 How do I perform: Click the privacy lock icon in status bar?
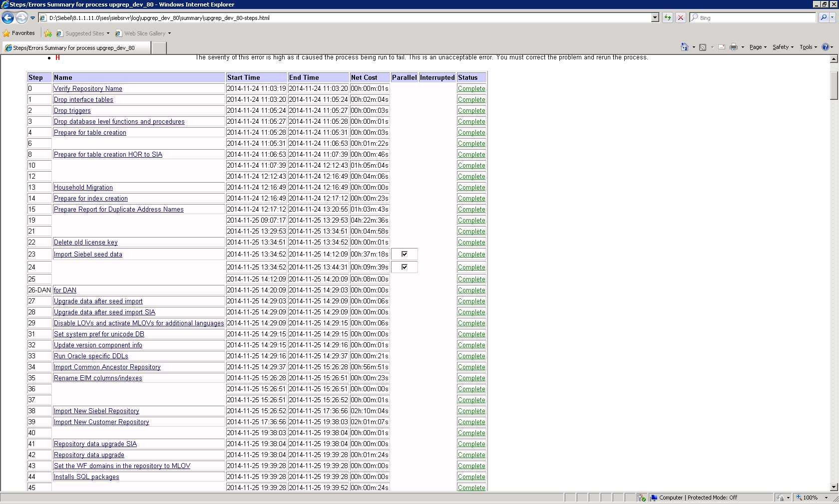[781, 498]
